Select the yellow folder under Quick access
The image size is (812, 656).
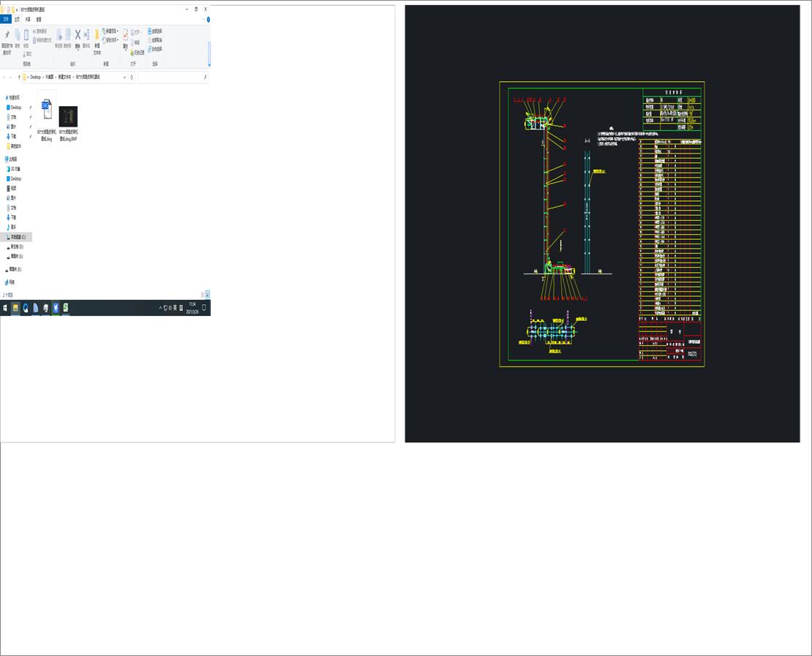click(15, 146)
